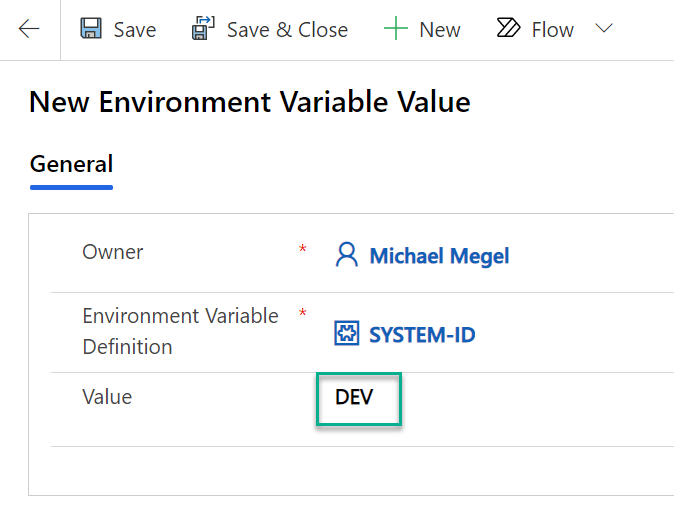The width and height of the screenshot is (674, 516).
Task: Click the Flow arrow icon
Action: point(509,29)
